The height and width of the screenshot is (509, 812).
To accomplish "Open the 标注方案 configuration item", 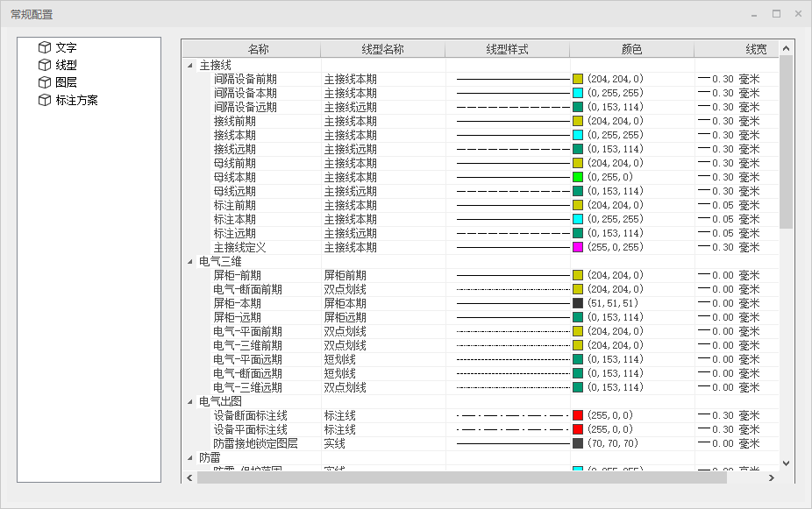I will click(x=76, y=100).
